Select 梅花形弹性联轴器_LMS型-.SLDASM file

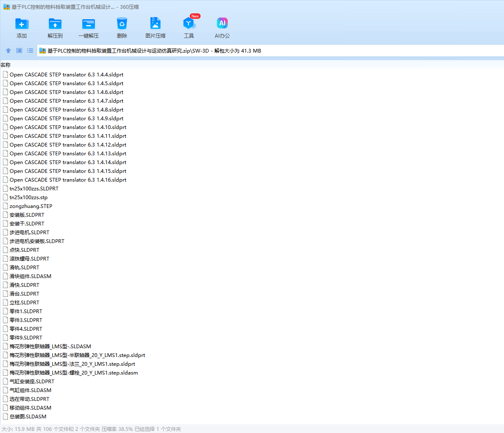(x=50, y=346)
